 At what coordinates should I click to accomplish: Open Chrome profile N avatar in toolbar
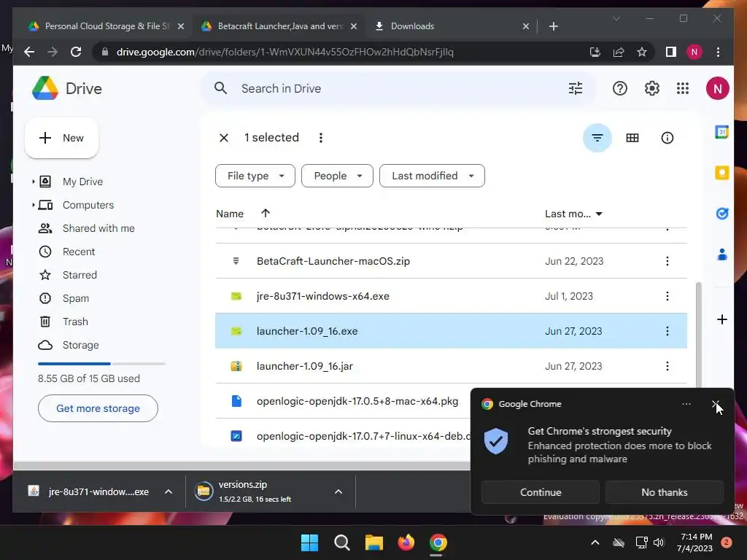click(694, 52)
